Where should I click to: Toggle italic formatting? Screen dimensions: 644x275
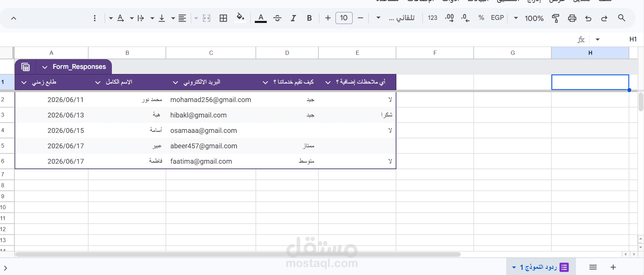tap(293, 18)
